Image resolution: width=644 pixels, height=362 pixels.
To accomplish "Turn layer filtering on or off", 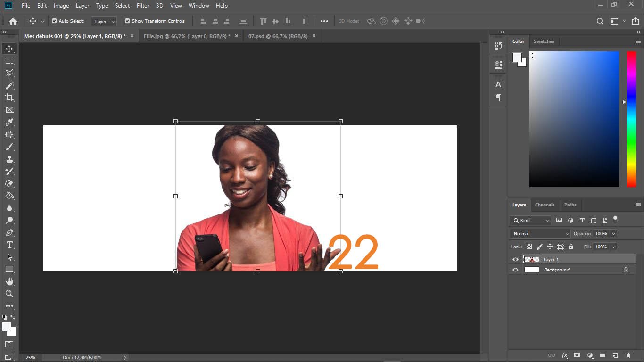I will [615, 219].
